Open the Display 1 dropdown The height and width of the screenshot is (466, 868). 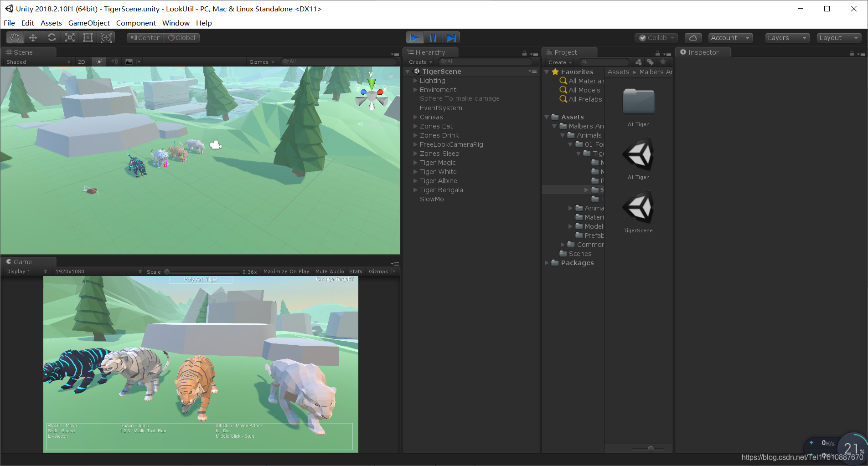click(x=26, y=271)
